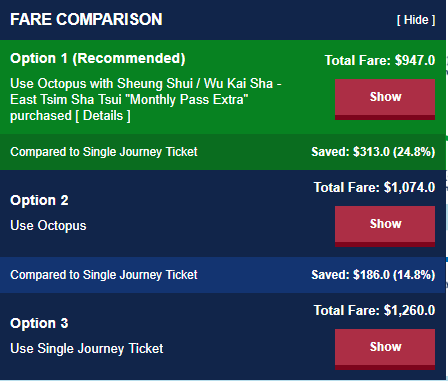Show the Option 2 Octopus fare breakdown
This screenshot has height=381, width=448.
click(385, 226)
